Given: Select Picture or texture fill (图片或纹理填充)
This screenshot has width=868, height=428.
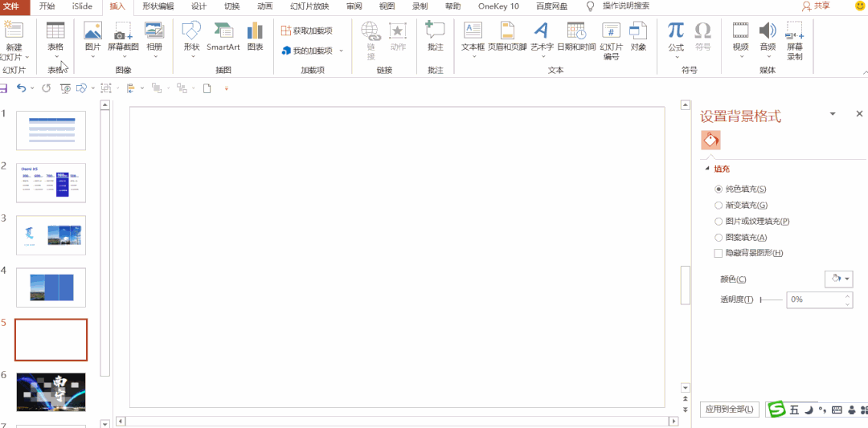Looking at the screenshot, I should pyautogui.click(x=719, y=221).
